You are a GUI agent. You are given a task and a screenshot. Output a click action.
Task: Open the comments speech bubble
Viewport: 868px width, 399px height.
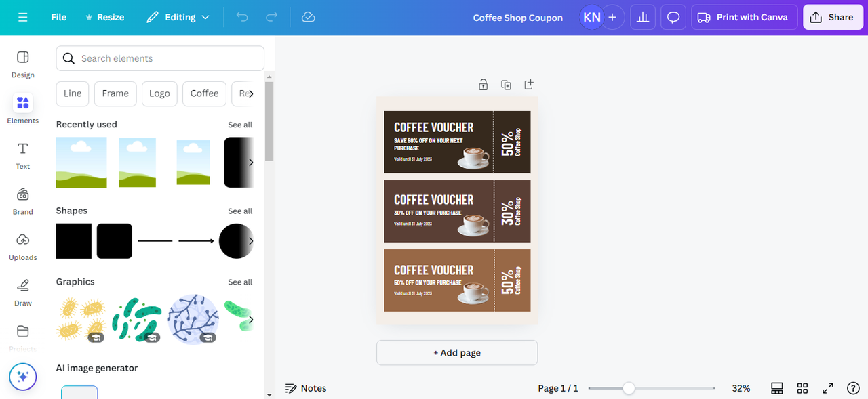click(673, 17)
